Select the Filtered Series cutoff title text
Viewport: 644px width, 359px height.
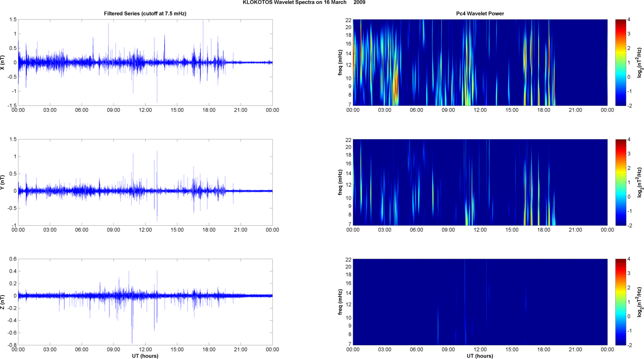[145, 13]
